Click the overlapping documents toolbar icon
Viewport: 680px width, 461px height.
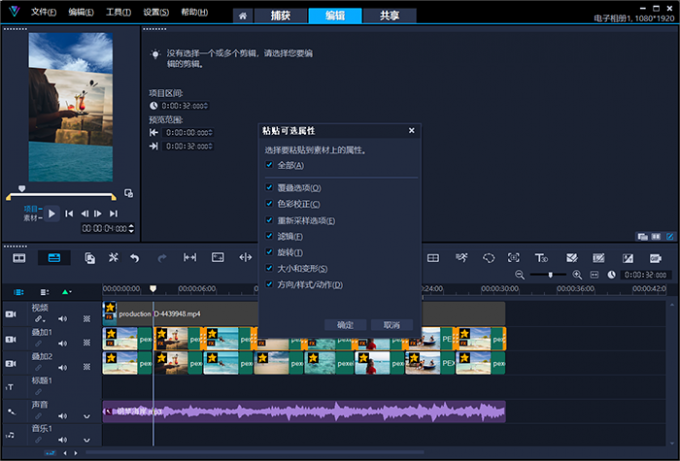click(90, 258)
